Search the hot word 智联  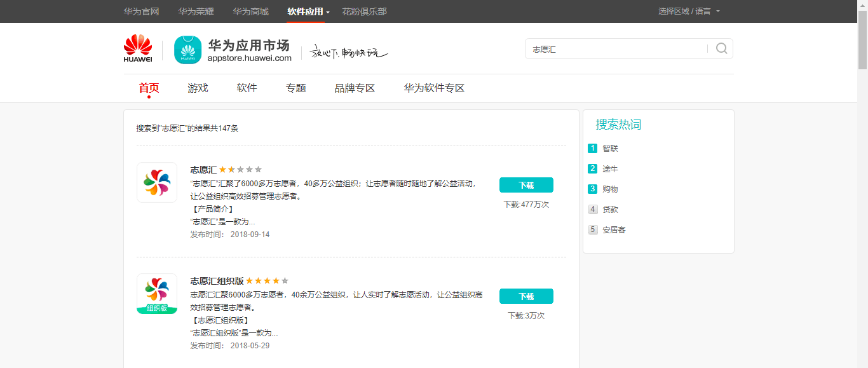click(610, 148)
